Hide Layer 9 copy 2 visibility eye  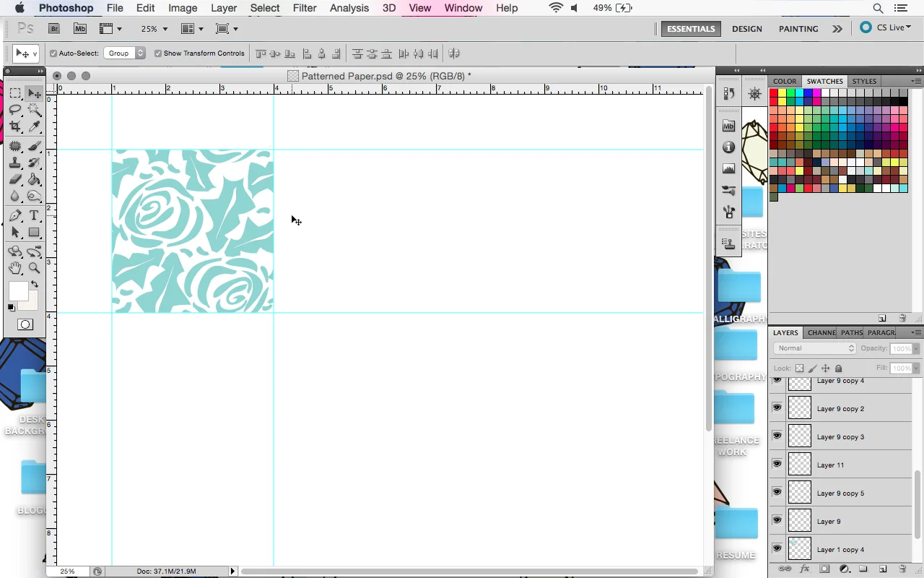777,408
